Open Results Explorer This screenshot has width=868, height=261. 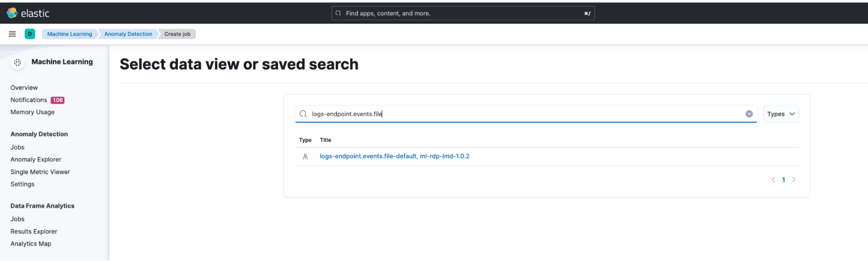(x=34, y=231)
